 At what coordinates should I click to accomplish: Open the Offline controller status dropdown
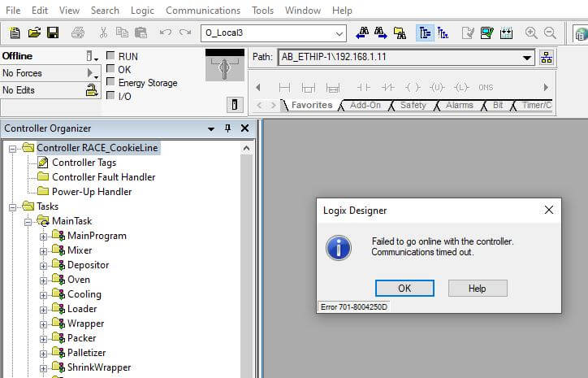tap(91, 56)
